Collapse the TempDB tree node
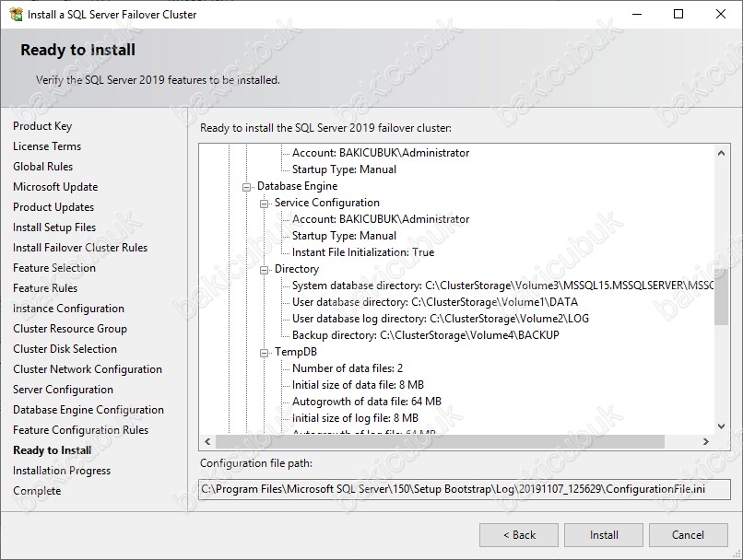 (264, 353)
